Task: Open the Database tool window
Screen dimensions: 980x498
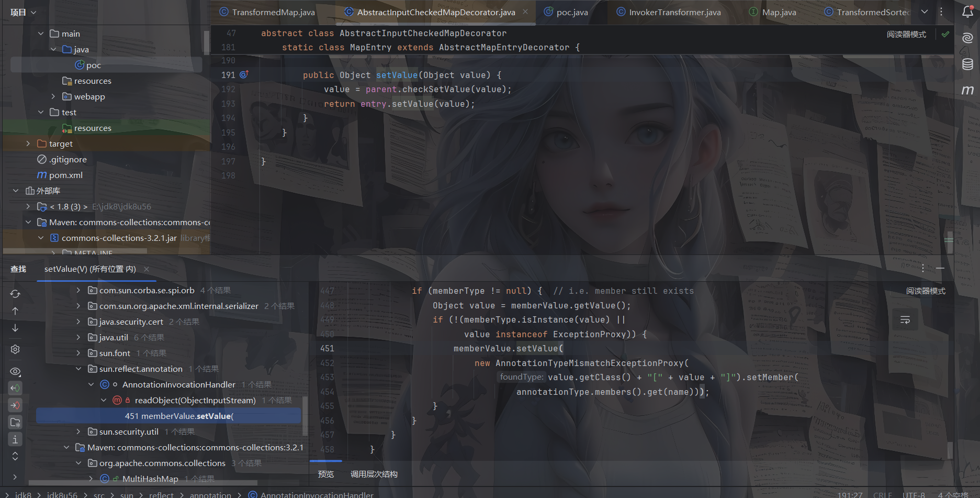Action: pos(967,64)
